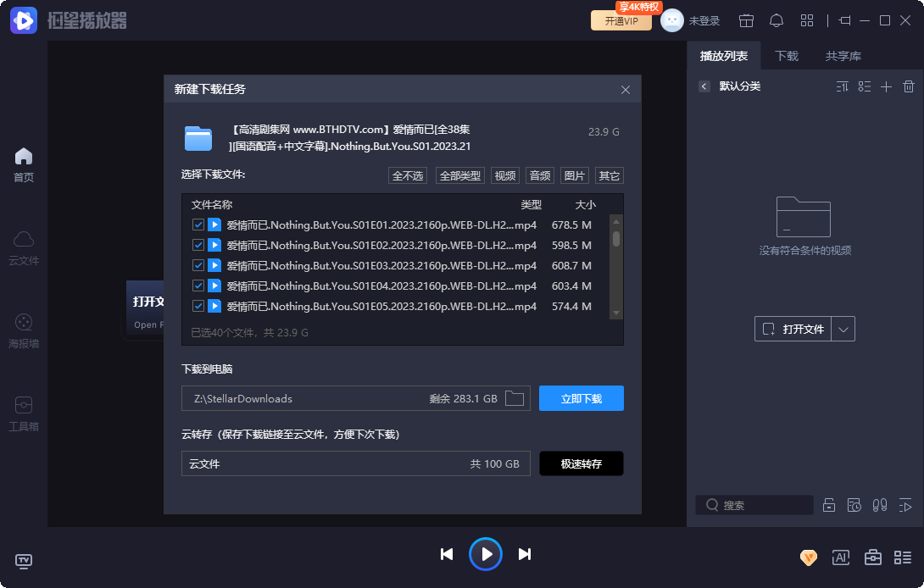The image size is (924, 588).
Task: Open the AI subtitle tool icon
Action: tap(840, 557)
